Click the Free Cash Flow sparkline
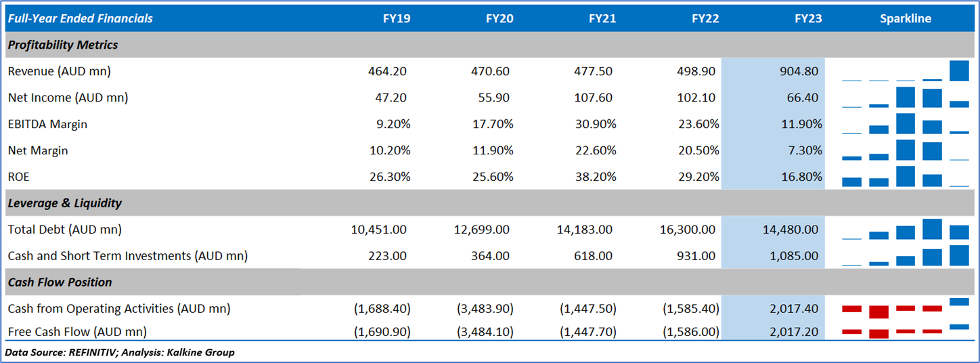The image size is (980, 363). pyautogui.click(x=906, y=331)
